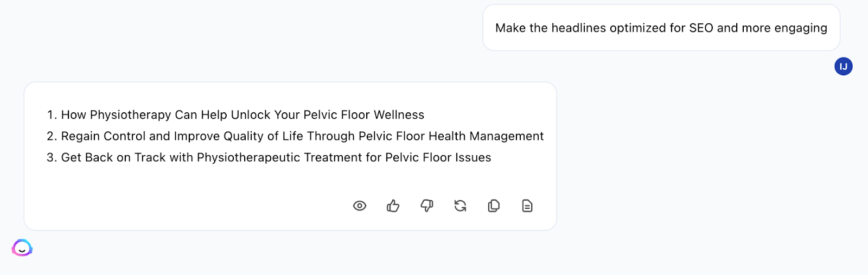Click the Jasper smiley logo

[x=22, y=248]
